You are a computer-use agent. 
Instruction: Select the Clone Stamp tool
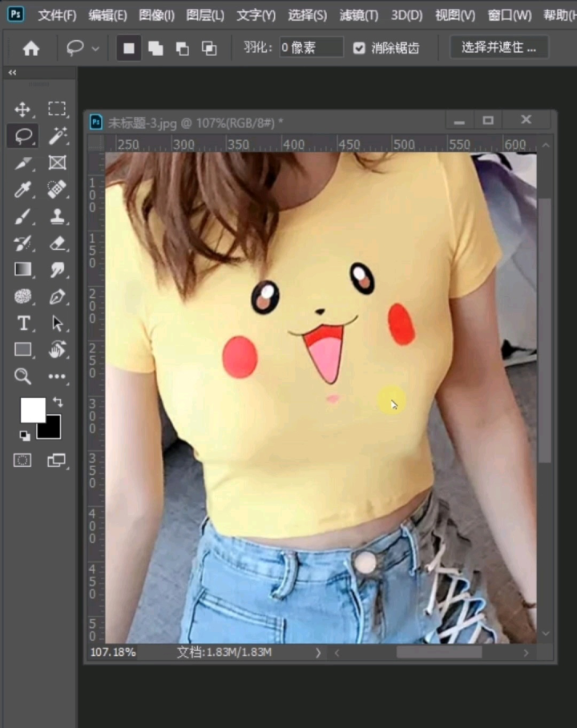pos(57,216)
